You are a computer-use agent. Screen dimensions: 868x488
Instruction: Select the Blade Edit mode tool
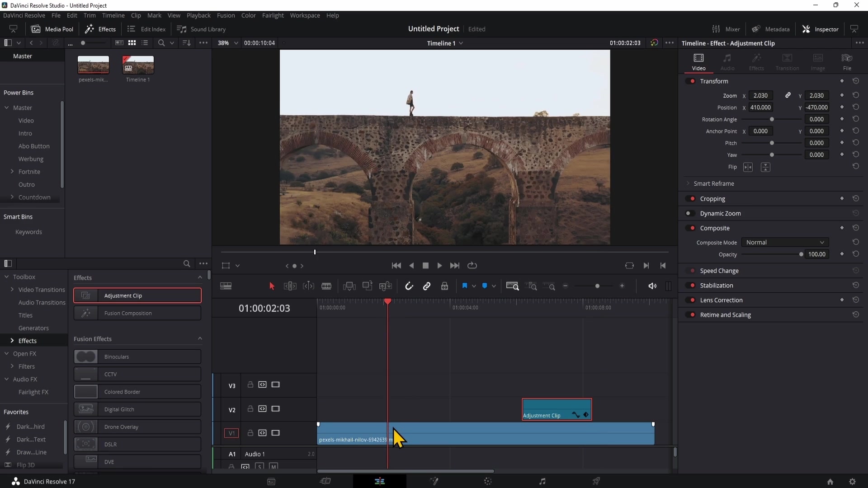(x=326, y=286)
